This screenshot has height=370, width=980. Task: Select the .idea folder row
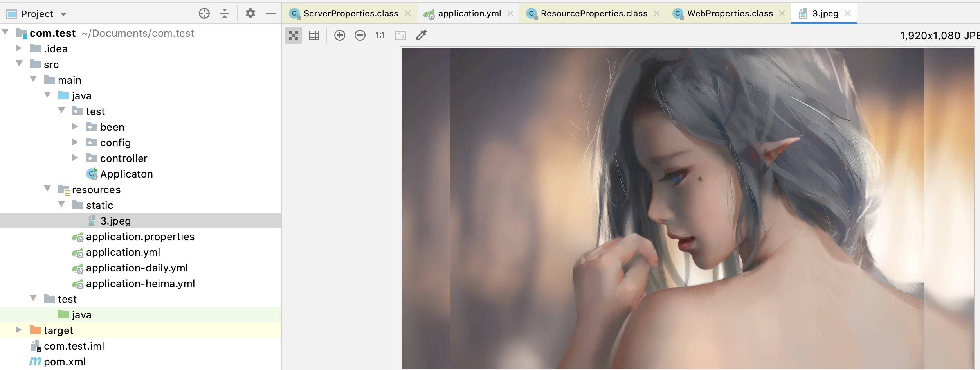tap(141, 48)
